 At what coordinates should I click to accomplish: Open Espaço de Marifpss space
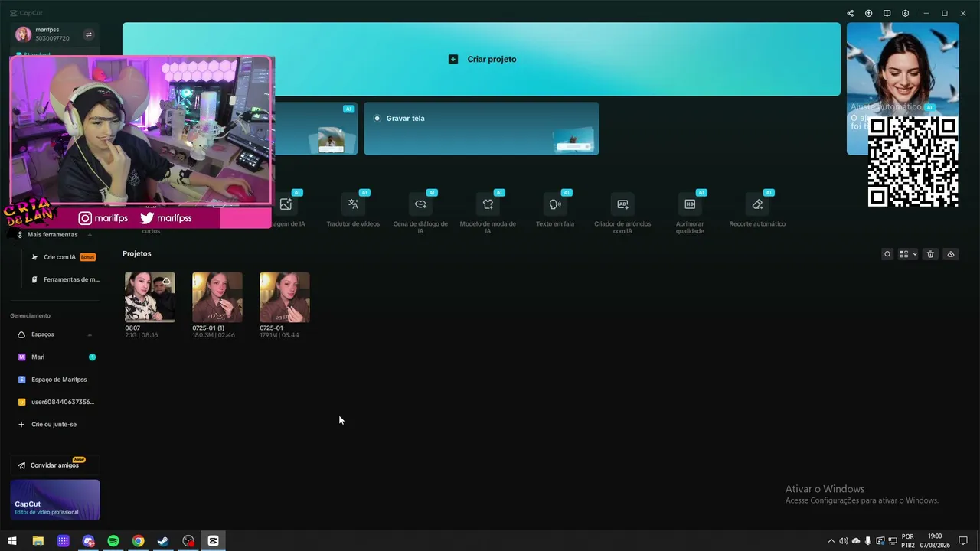[55, 380]
